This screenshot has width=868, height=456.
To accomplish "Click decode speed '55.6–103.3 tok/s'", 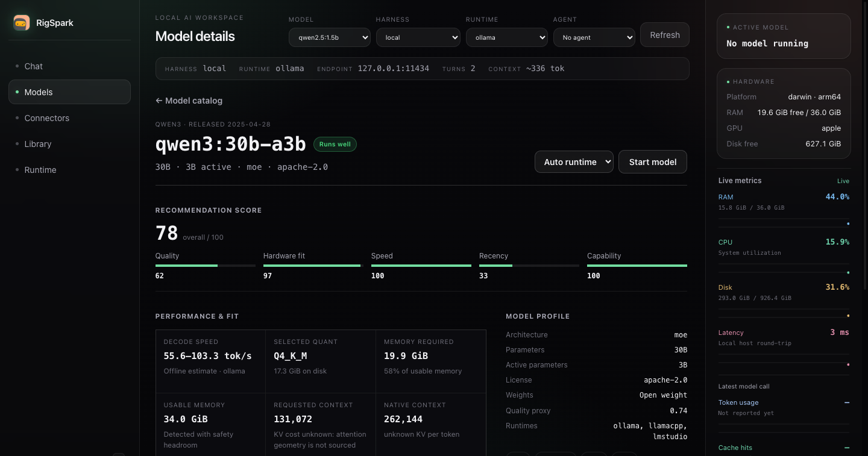I will (208, 356).
